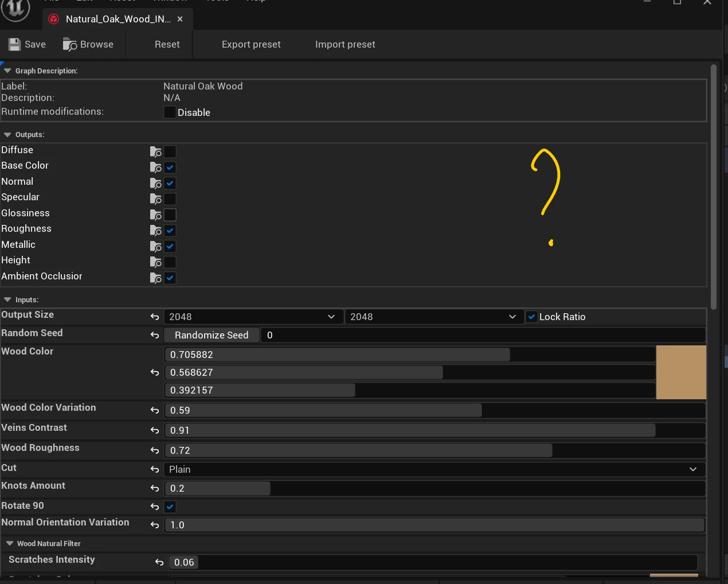Click the Reset toolbar button
This screenshot has height=584, width=728.
pyautogui.click(x=167, y=44)
